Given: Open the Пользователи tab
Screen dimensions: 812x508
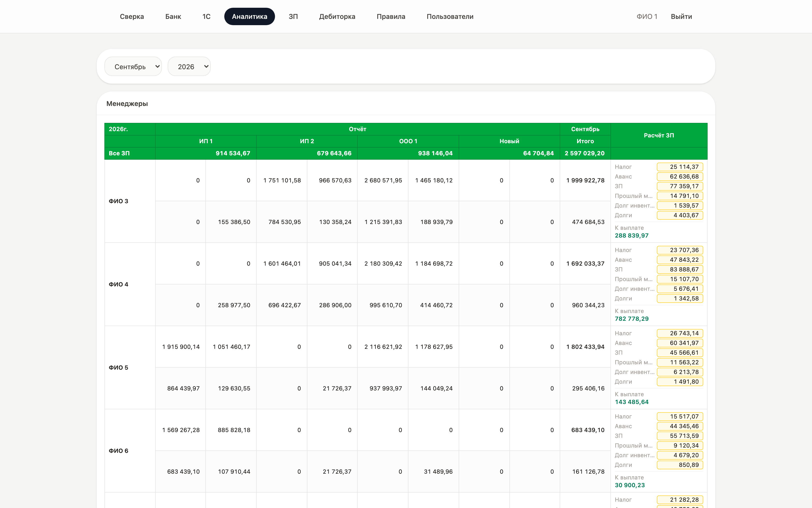Looking at the screenshot, I should pyautogui.click(x=450, y=16).
